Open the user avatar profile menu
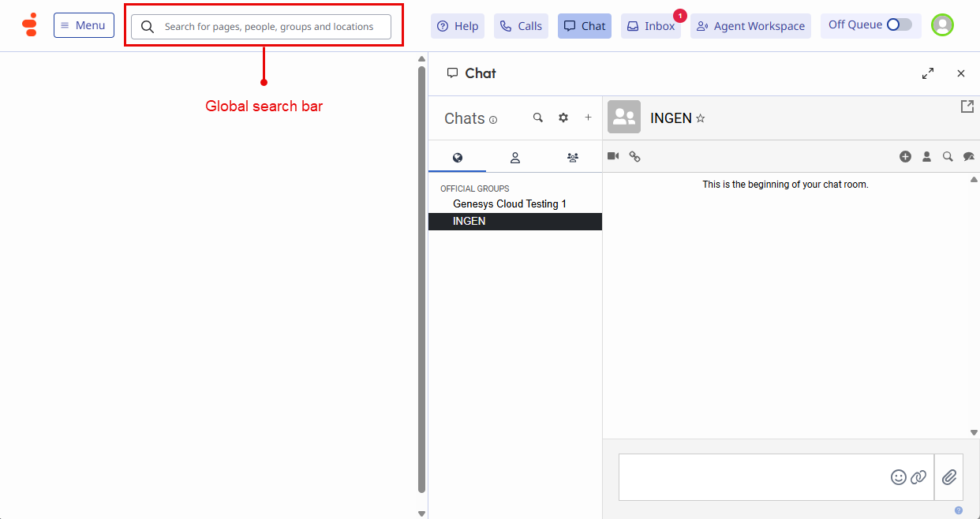The width and height of the screenshot is (980, 519). [942, 25]
